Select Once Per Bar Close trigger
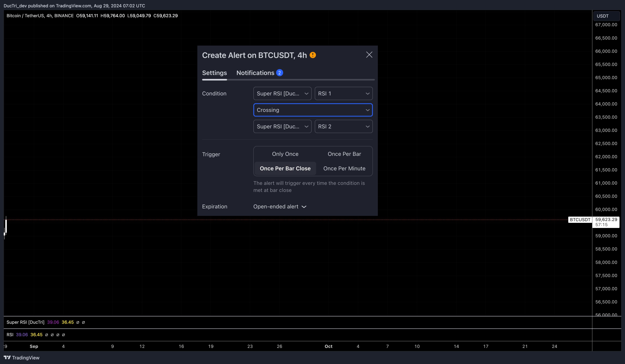The width and height of the screenshot is (625, 364). (285, 168)
